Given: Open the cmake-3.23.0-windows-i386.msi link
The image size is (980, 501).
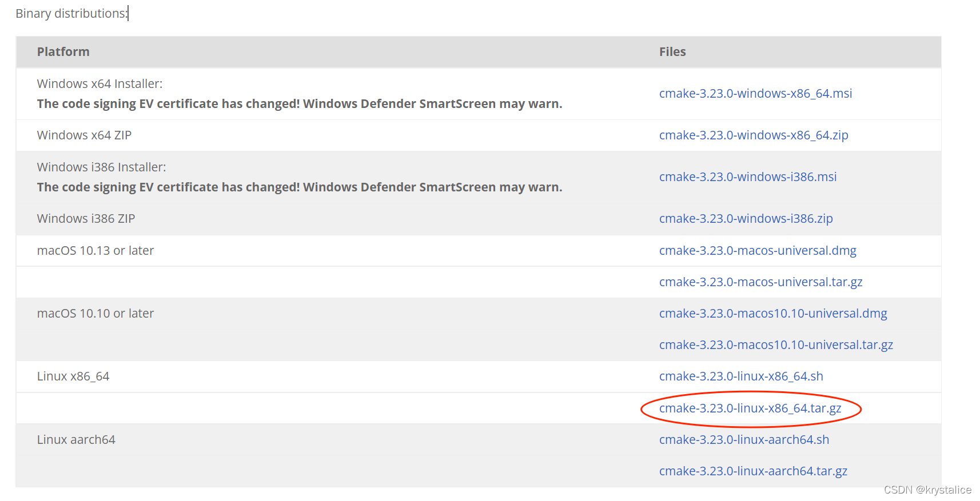Looking at the screenshot, I should [748, 177].
